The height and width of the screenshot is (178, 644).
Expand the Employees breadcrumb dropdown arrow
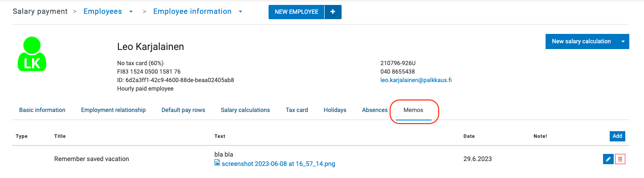[x=131, y=12]
